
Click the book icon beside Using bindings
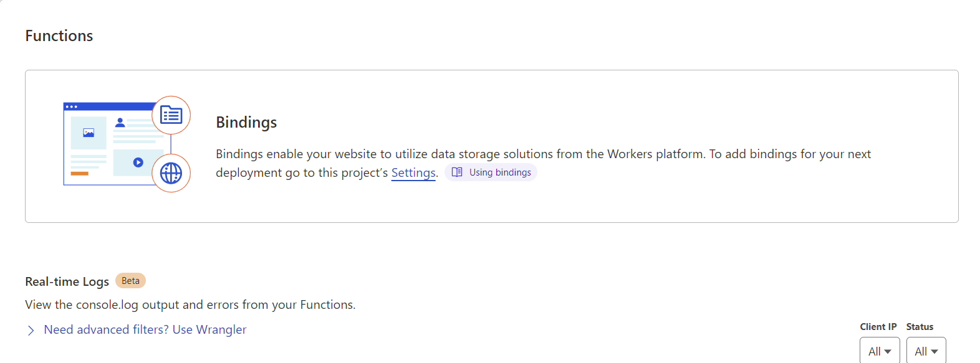[x=457, y=172]
